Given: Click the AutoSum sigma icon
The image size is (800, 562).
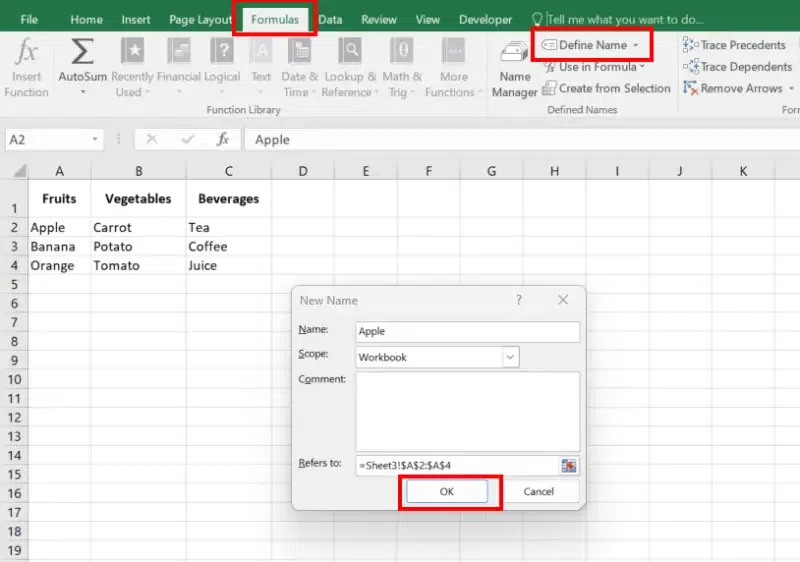Looking at the screenshot, I should click(x=82, y=52).
